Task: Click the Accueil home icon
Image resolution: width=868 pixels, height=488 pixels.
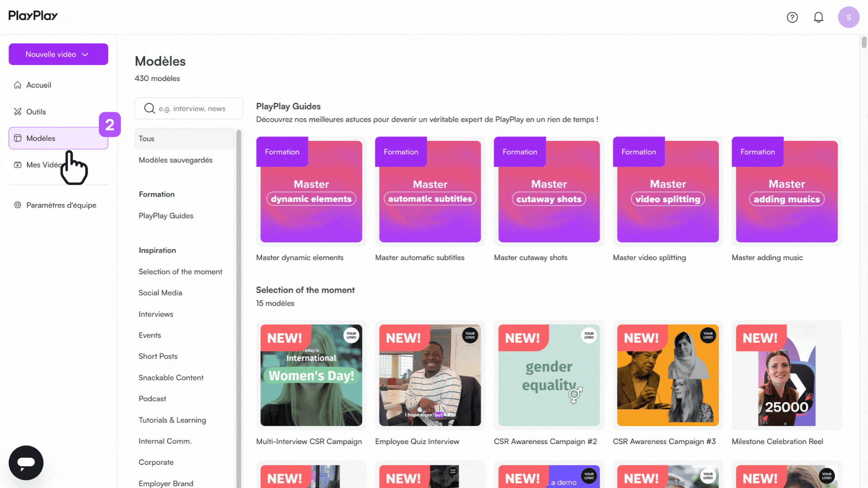Action: [18, 85]
